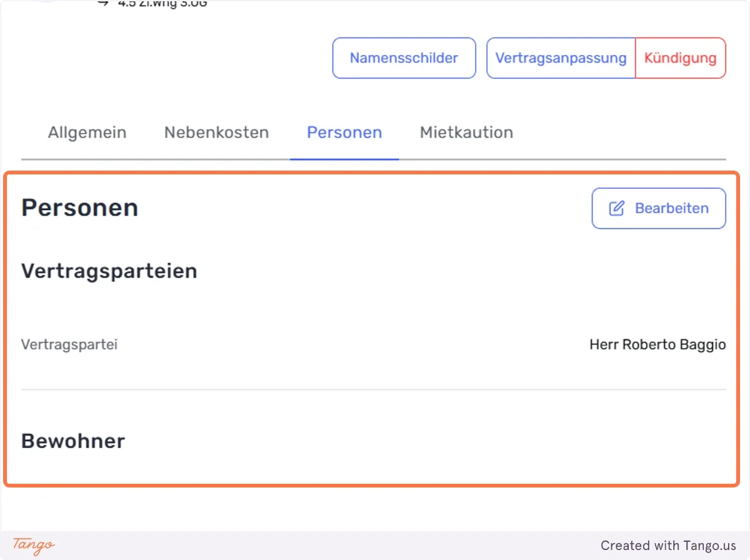This screenshot has height=560, width=750.
Task: Switch to the Allgemein tab
Action: (x=87, y=132)
